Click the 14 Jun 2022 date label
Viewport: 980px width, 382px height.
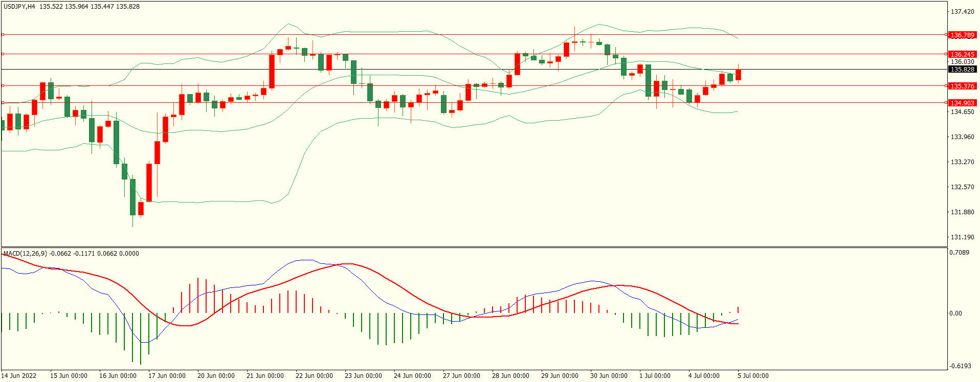coord(19,376)
